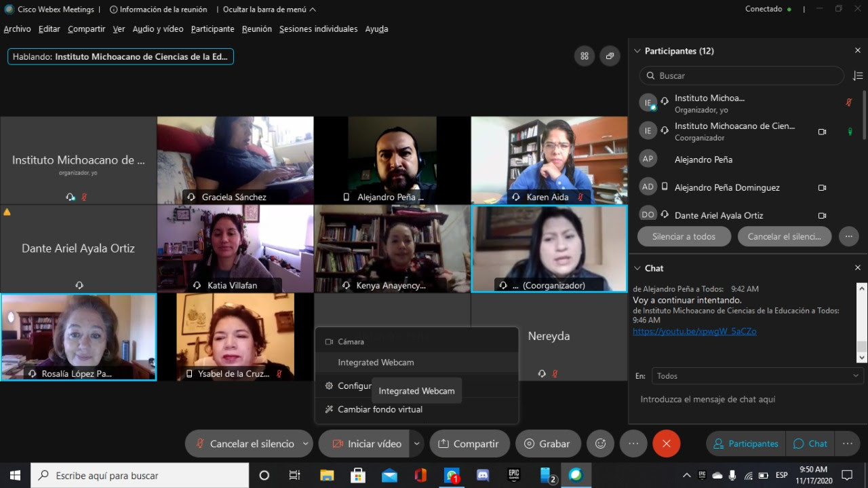
Task: Choose Cambiar fondo virtual option
Action: (417, 409)
